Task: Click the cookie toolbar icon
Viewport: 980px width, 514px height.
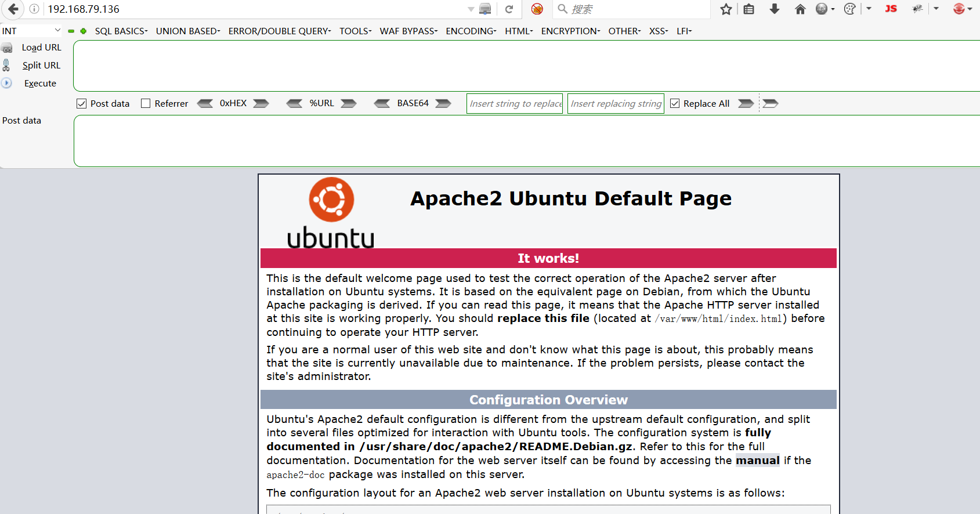Action: point(849,9)
